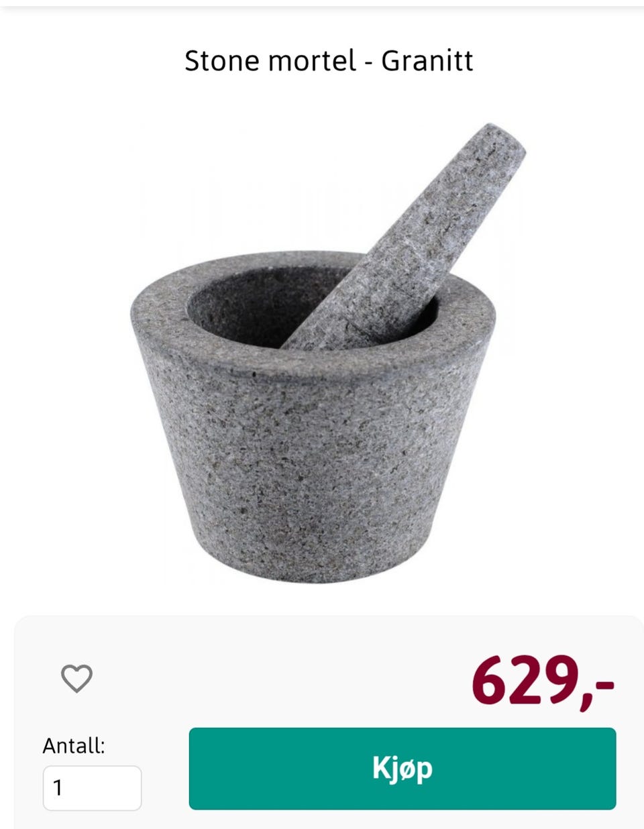Click the 629,- price text
The image size is (644, 829).
pos(543,681)
